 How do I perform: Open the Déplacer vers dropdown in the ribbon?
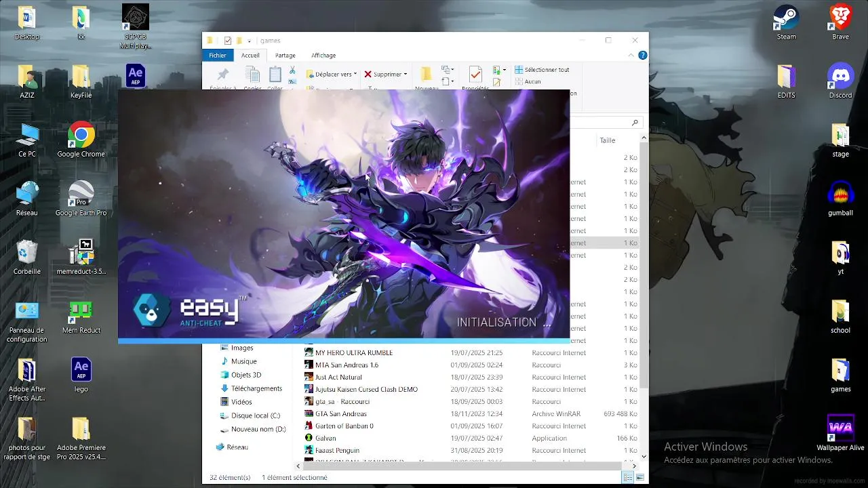click(x=332, y=75)
